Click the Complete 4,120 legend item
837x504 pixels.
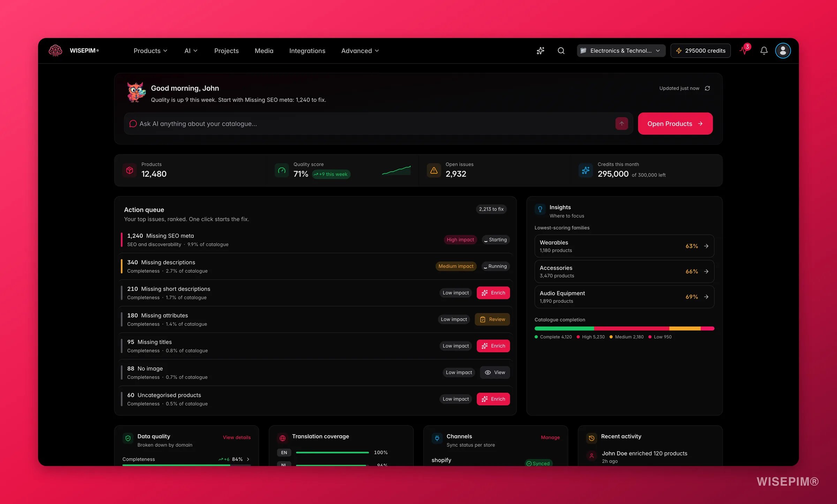click(553, 337)
